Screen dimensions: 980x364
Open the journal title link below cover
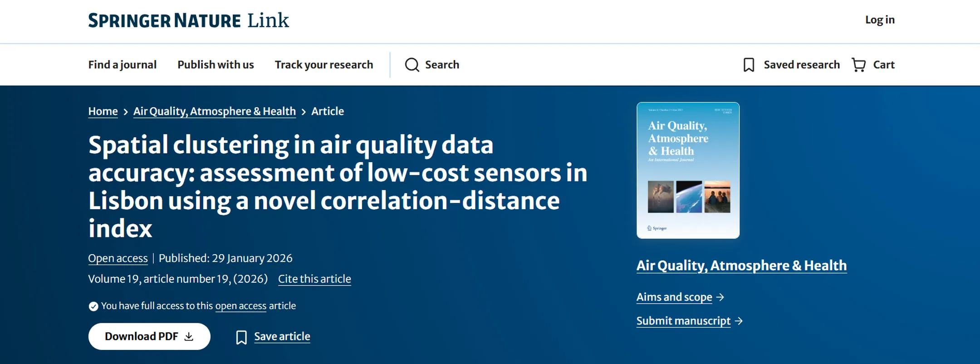tap(741, 266)
